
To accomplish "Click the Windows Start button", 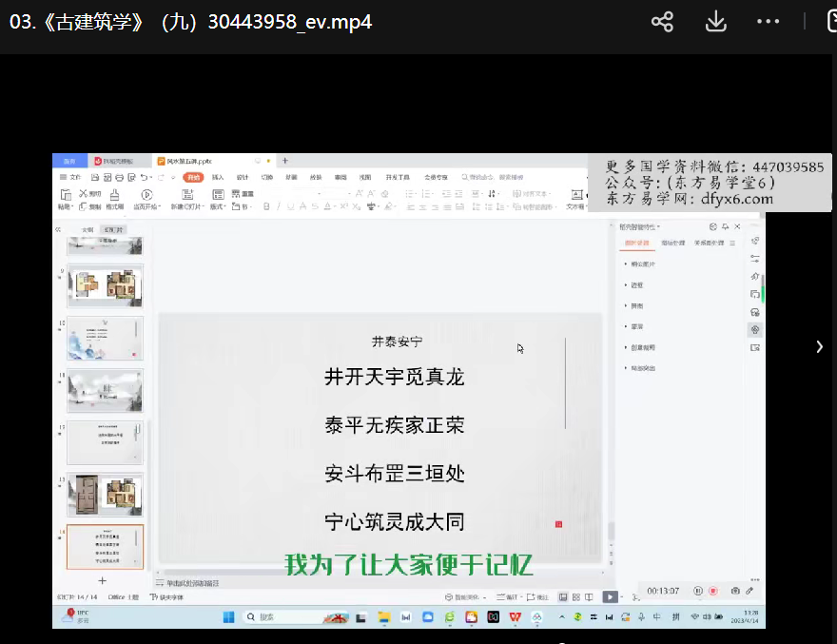I will coord(229,617).
